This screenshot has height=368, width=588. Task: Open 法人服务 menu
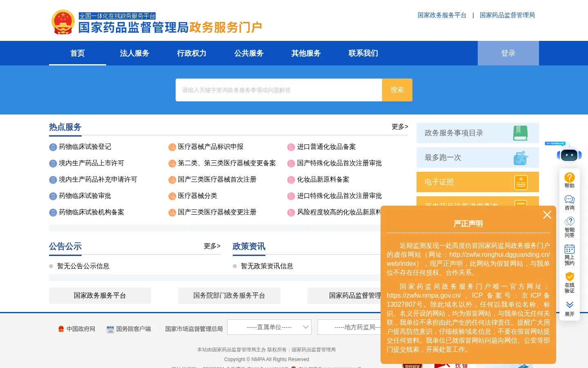coord(135,53)
